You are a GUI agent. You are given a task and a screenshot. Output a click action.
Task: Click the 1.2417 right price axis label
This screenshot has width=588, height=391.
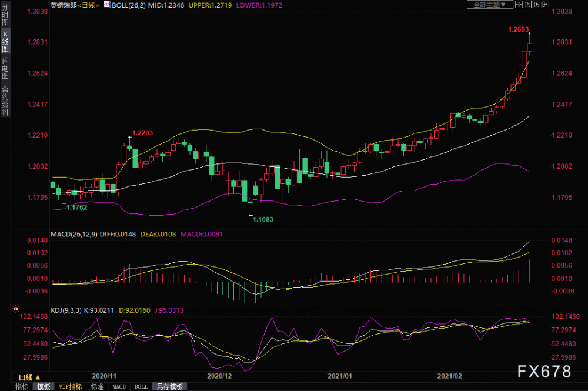pos(562,104)
